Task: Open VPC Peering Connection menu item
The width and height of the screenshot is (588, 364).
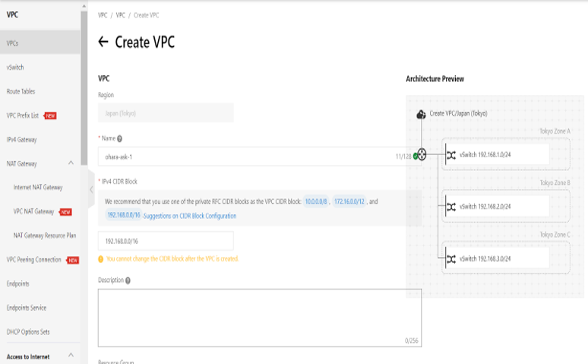Action: (33, 259)
